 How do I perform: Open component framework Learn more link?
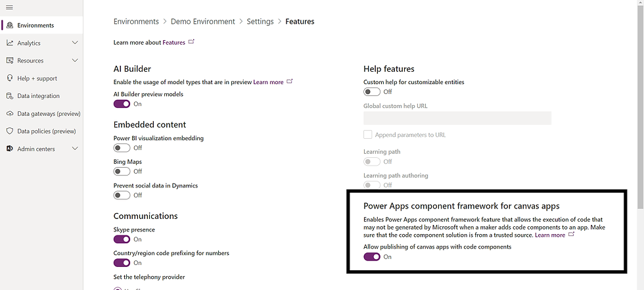tap(550, 235)
